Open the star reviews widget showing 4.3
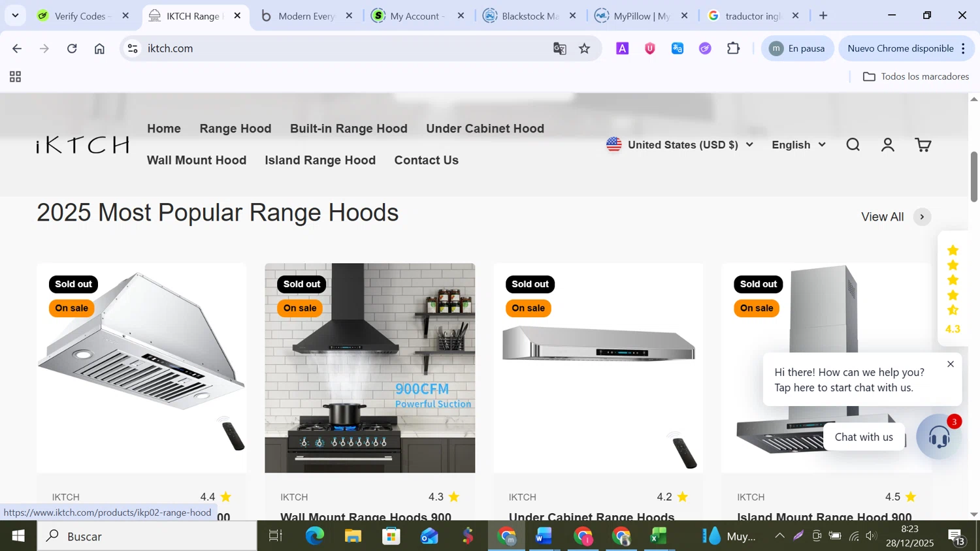This screenshot has width=980, height=551. point(953,290)
